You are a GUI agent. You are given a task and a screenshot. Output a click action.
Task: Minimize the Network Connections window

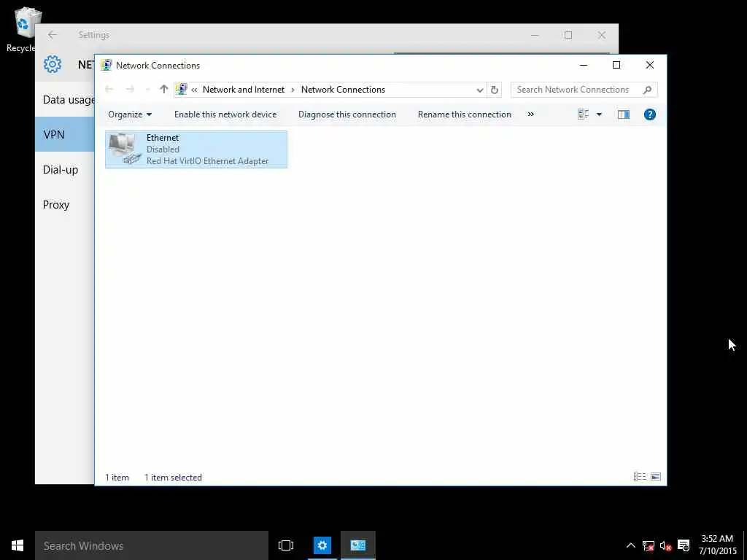pos(584,65)
